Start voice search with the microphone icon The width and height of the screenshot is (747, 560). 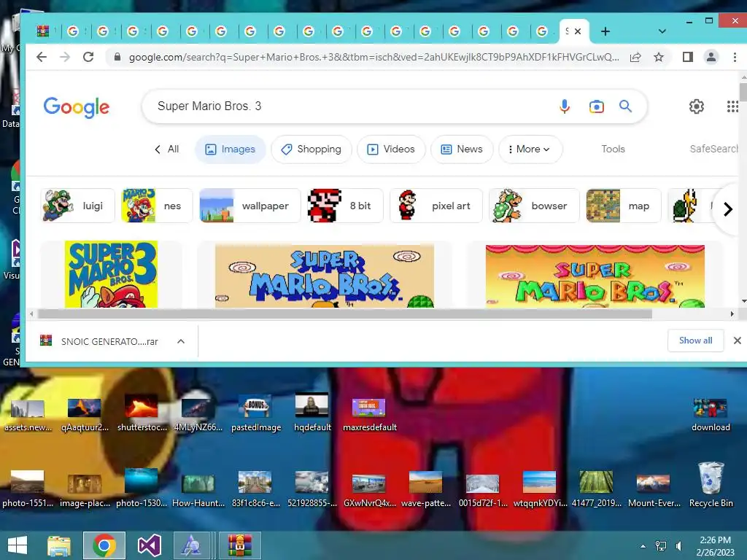coord(565,106)
